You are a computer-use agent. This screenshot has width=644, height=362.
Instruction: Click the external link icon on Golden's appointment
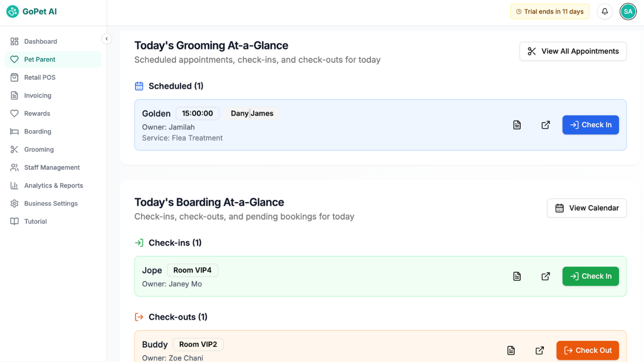545,125
